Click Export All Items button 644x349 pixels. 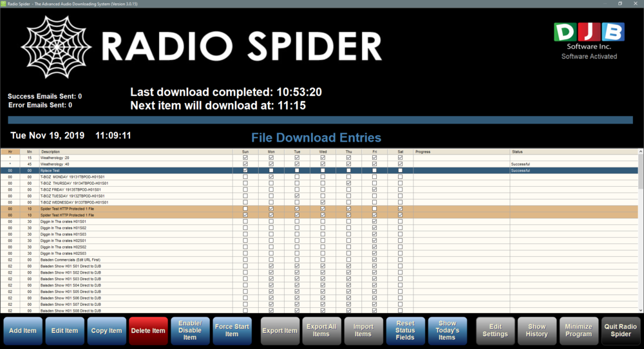[x=321, y=330]
